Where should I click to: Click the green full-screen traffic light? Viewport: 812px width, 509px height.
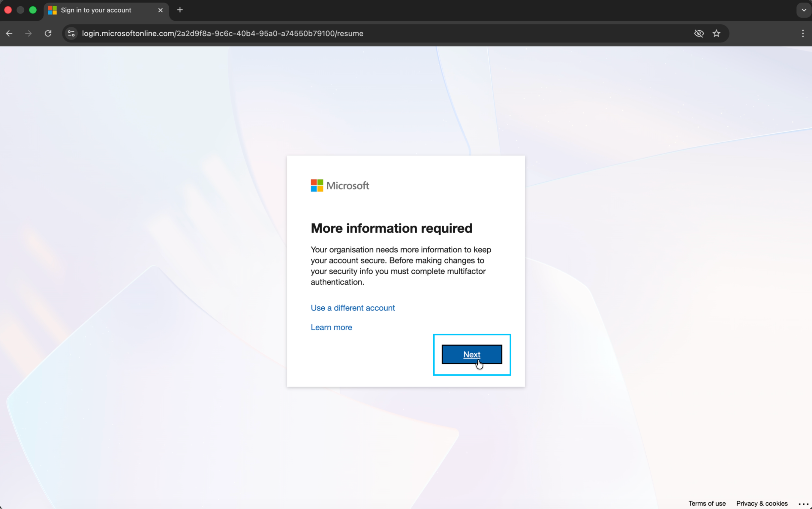(33, 10)
